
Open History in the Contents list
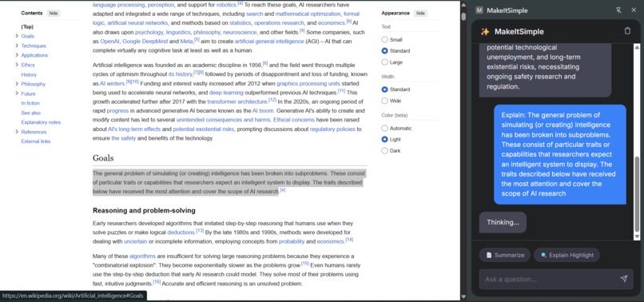coord(29,75)
